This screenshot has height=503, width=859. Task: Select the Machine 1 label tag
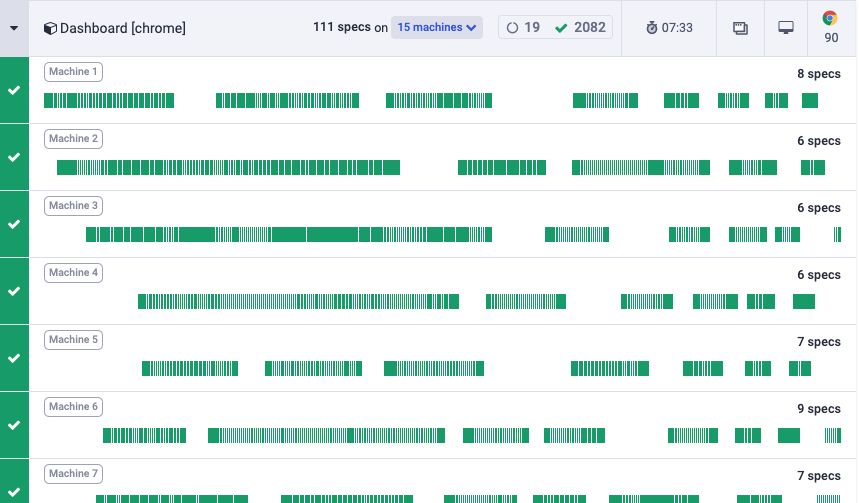(x=74, y=72)
